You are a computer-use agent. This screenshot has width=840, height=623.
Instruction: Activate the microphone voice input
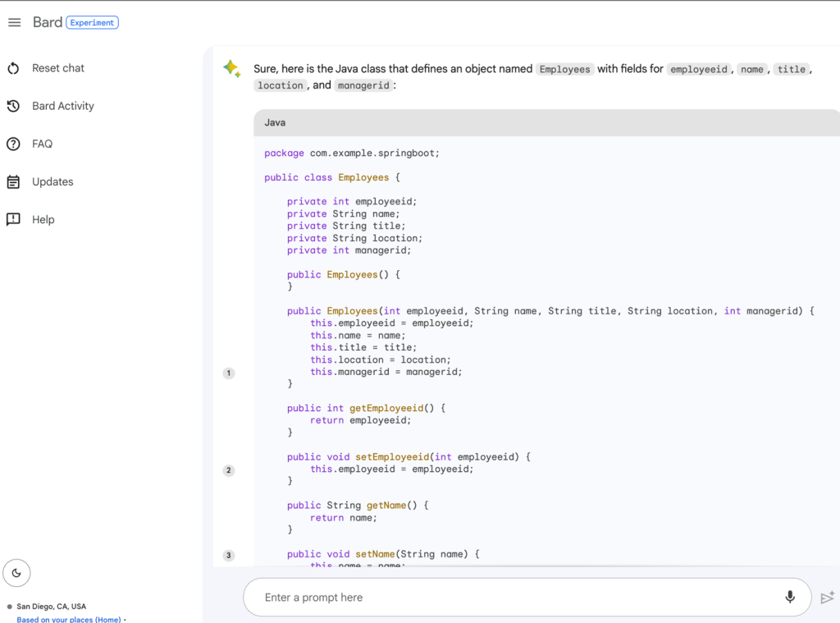pos(789,597)
